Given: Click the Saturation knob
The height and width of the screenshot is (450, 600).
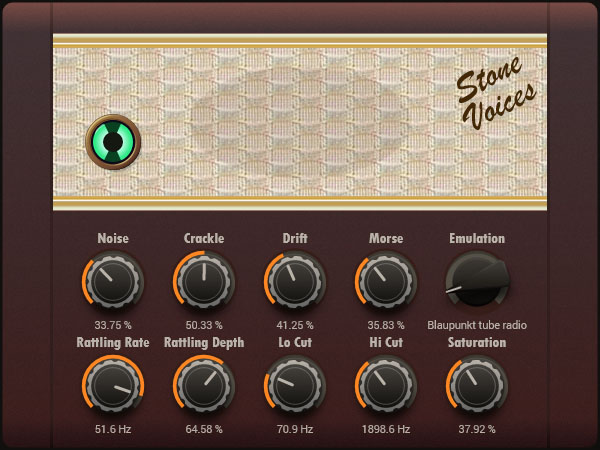Looking at the screenshot, I should pyautogui.click(x=477, y=386).
